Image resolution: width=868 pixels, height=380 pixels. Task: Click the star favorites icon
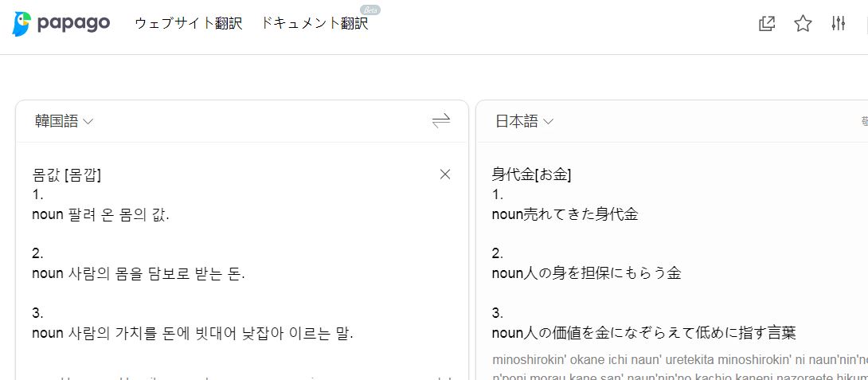click(x=803, y=24)
